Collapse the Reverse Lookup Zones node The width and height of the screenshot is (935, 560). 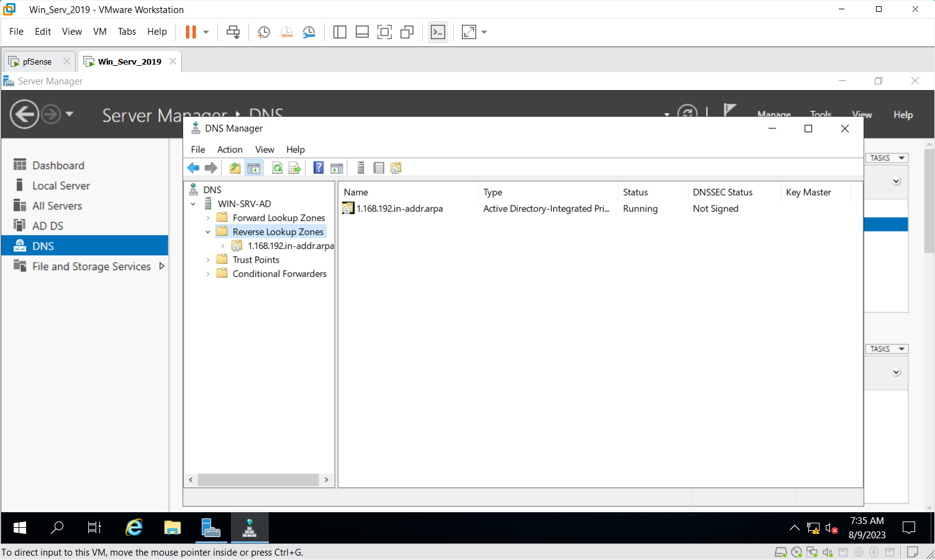[x=208, y=232]
